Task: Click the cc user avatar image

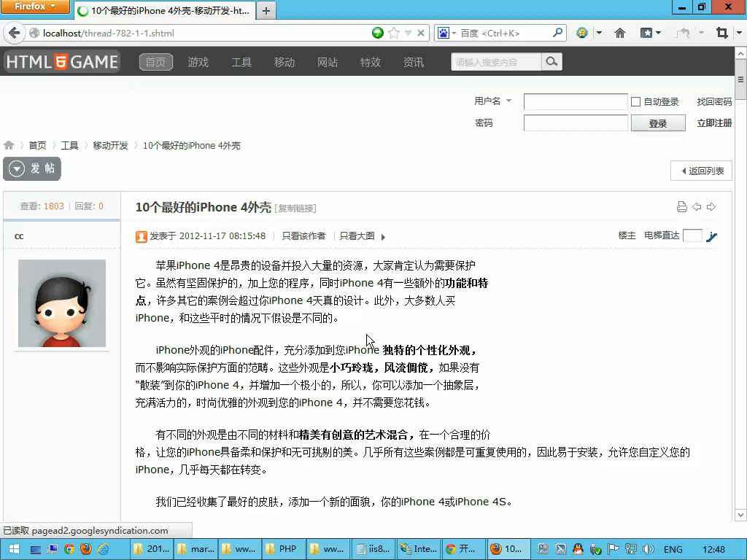Action: coord(62,303)
